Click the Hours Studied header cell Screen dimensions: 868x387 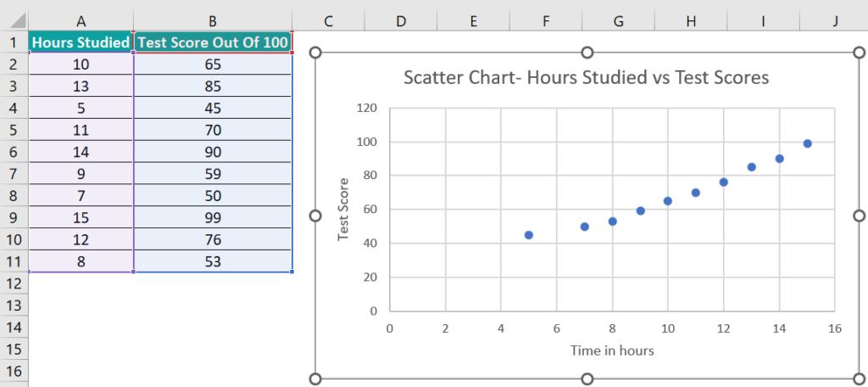coord(81,42)
